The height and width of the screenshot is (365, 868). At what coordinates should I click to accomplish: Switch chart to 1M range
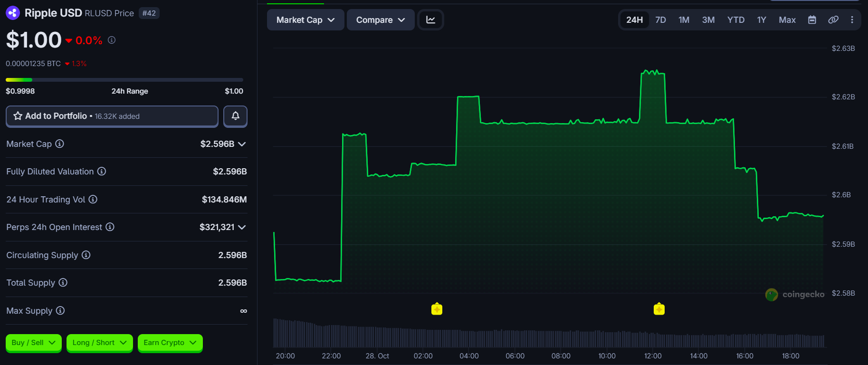click(x=684, y=20)
